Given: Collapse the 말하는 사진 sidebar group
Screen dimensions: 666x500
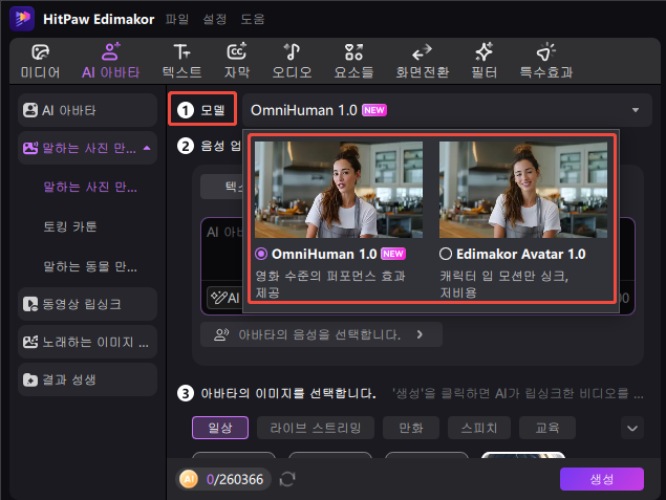Looking at the screenshot, I should pos(147,148).
